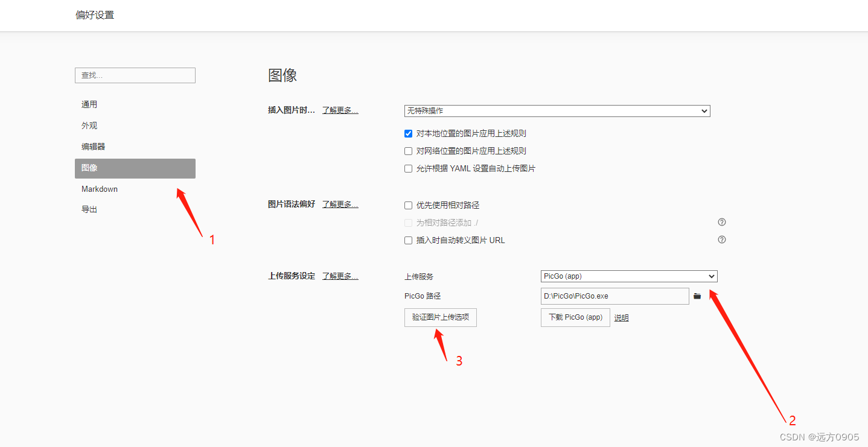Viewport: 868px width, 447px height.
Task: Check 允许根据 YAML 设置自动上传图片
Action: [408, 168]
